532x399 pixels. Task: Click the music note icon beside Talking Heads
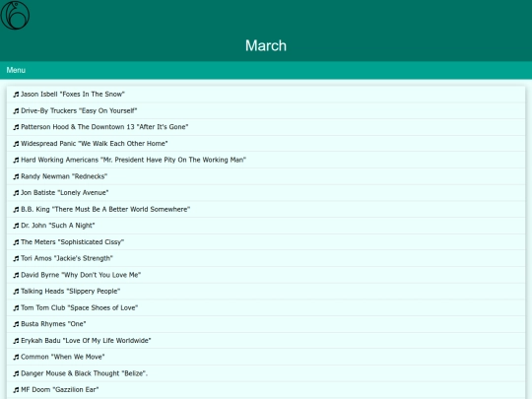tap(16, 292)
